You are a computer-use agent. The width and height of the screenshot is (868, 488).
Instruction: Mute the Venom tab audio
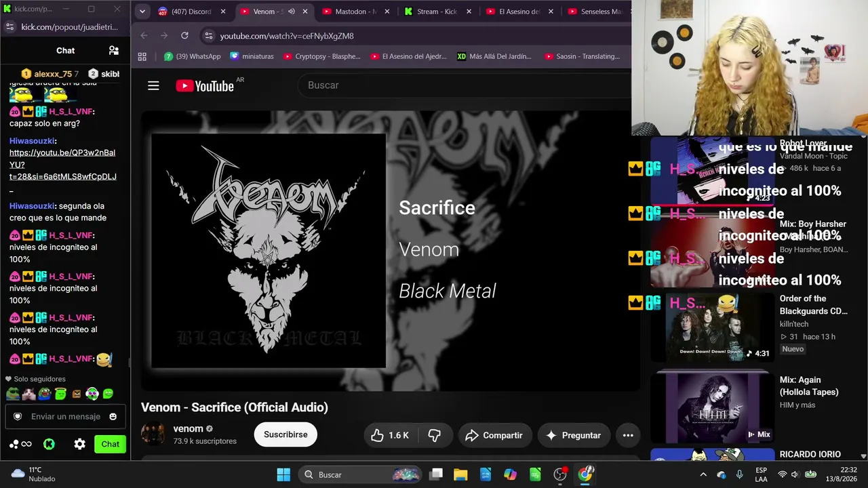[x=292, y=12]
